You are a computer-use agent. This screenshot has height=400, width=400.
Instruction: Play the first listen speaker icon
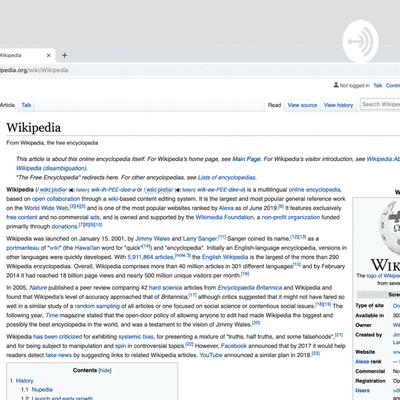(x=71, y=190)
